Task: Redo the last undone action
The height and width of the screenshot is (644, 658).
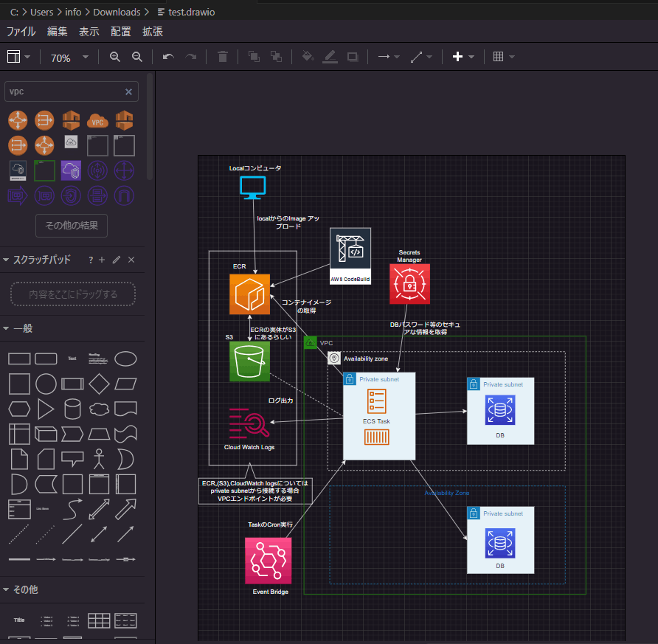Action: 191,57
